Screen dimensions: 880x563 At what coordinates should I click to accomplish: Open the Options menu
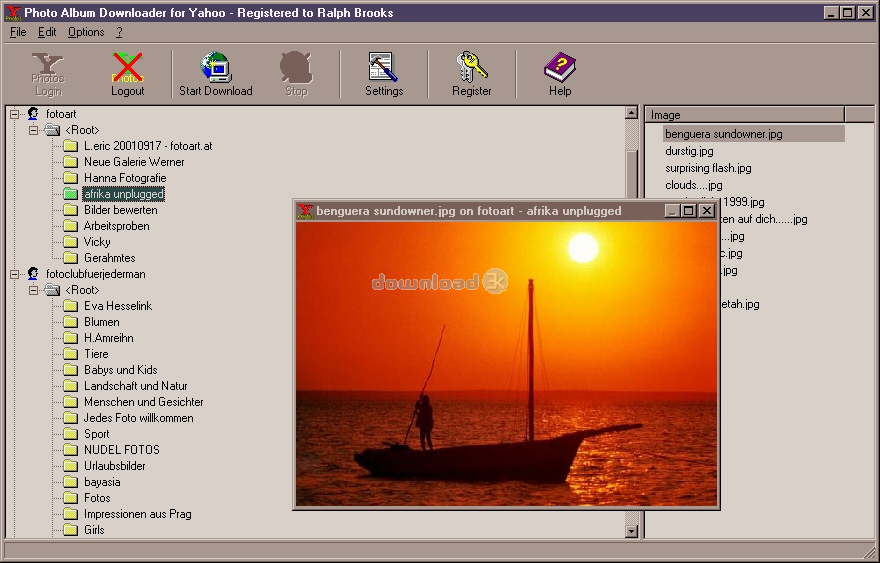coord(86,32)
